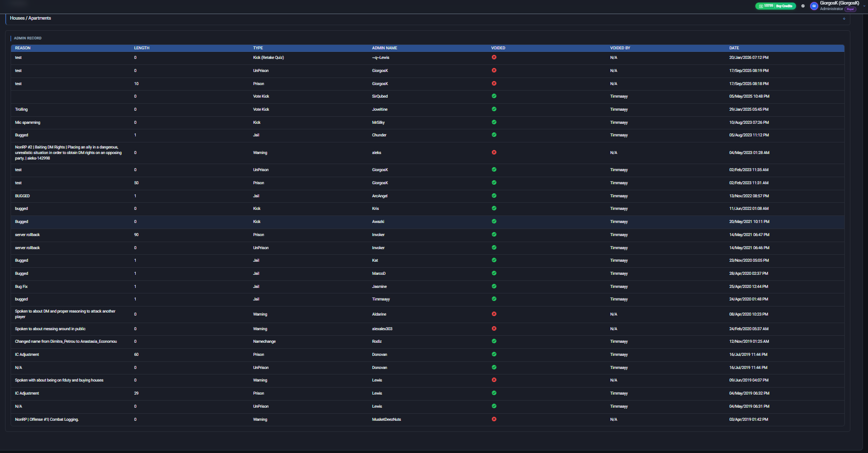Click the Type column header
The height and width of the screenshot is (453, 868).
[x=258, y=48]
